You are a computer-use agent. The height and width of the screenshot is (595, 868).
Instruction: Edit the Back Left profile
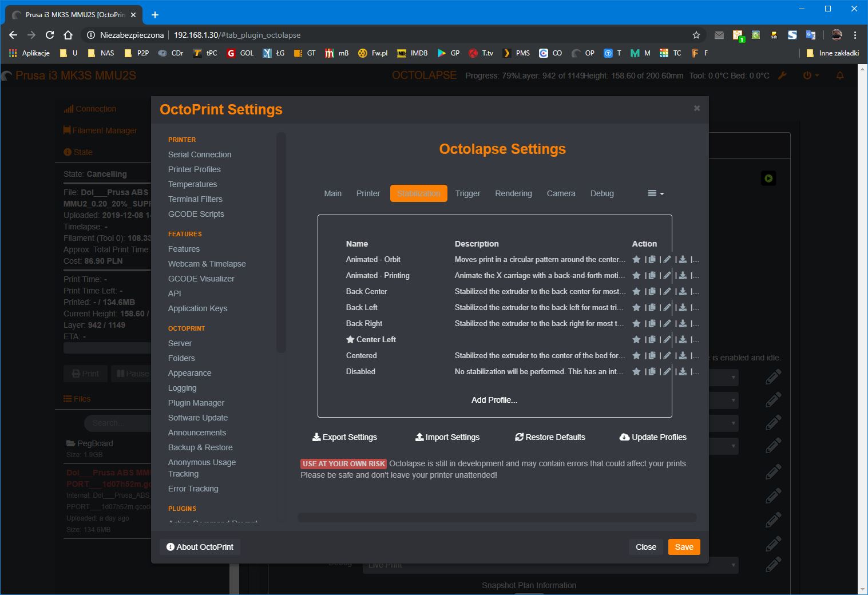coord(667,307)
